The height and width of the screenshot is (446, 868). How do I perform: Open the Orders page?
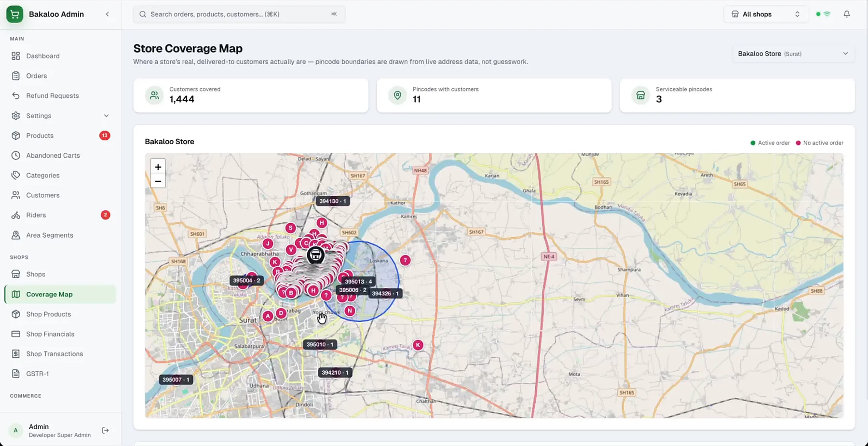tap(60, 76)
